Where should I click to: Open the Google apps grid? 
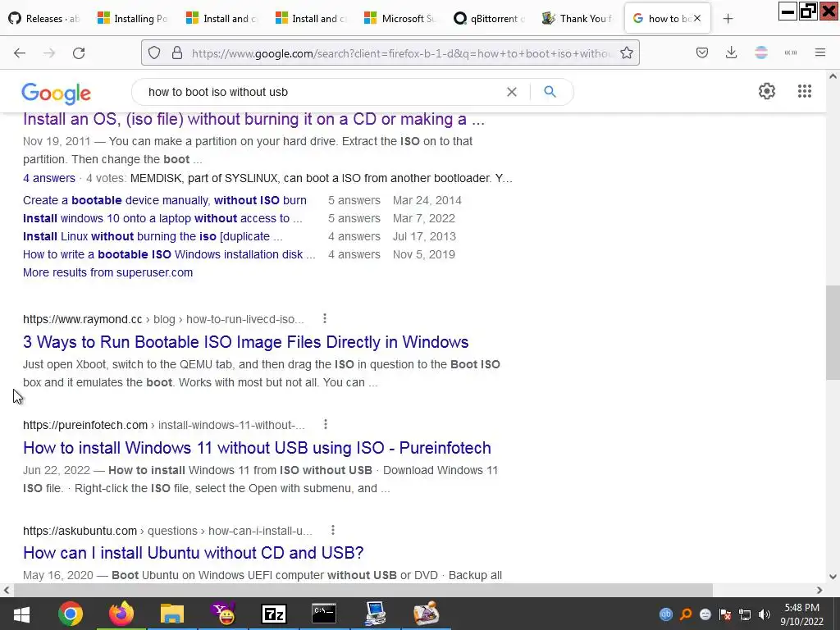coord(804,91)
